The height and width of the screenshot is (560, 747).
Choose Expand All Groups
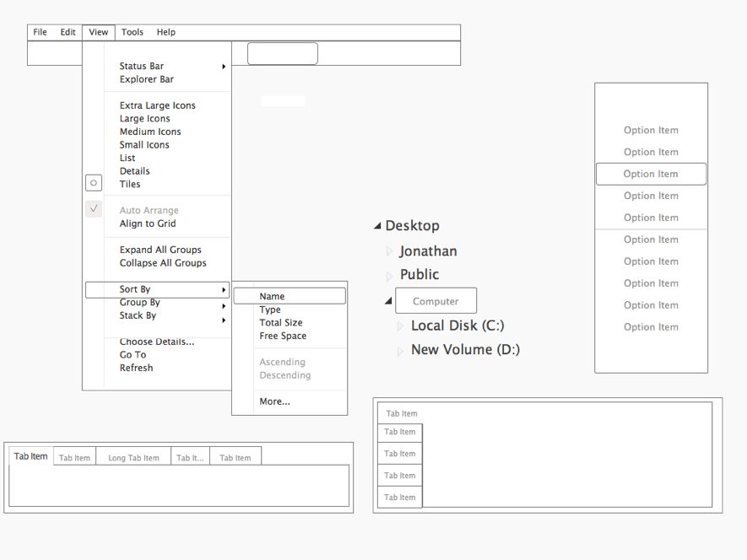point(160,250)
